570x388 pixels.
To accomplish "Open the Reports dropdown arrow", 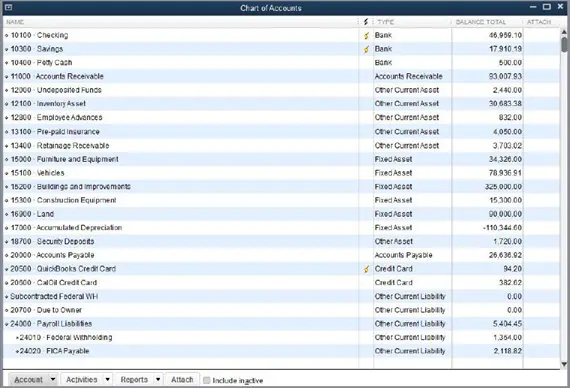I will click(x=158, y=380).
